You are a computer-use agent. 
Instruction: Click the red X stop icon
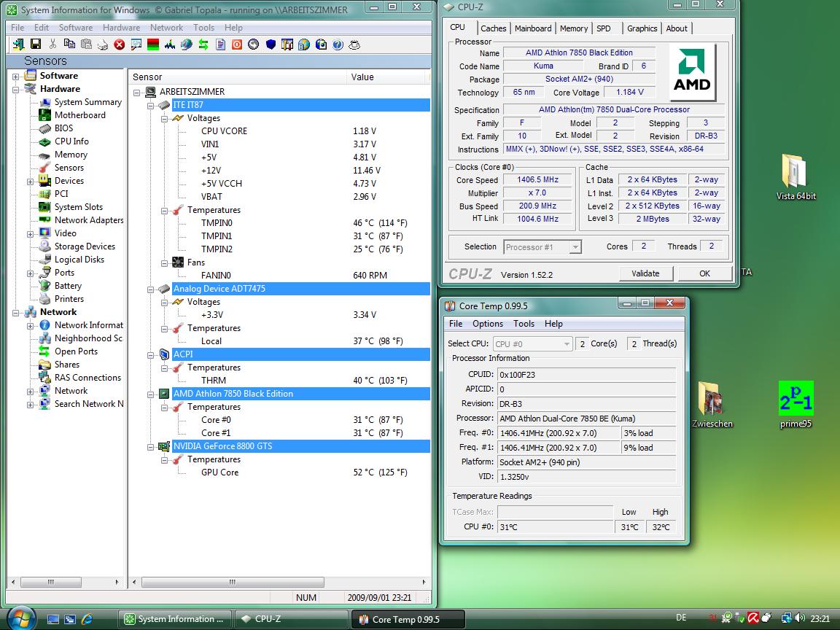point(120,44)
